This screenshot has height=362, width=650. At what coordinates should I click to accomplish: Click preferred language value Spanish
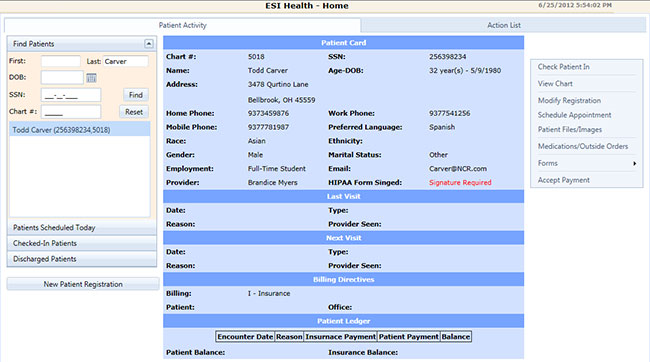[x=441, y=127]
